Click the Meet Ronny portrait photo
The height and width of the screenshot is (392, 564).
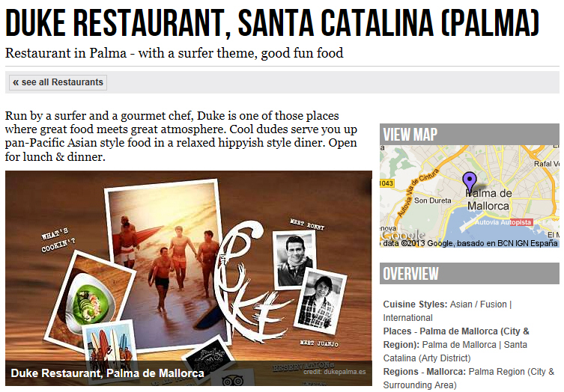tap(294, 260)
